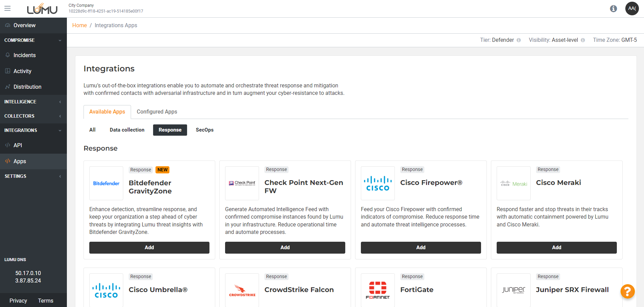Viewport: 644px width, 307px height.
Task: Click the CrowdStrike logo thumbnail
Action: click(x=242, y=290)
